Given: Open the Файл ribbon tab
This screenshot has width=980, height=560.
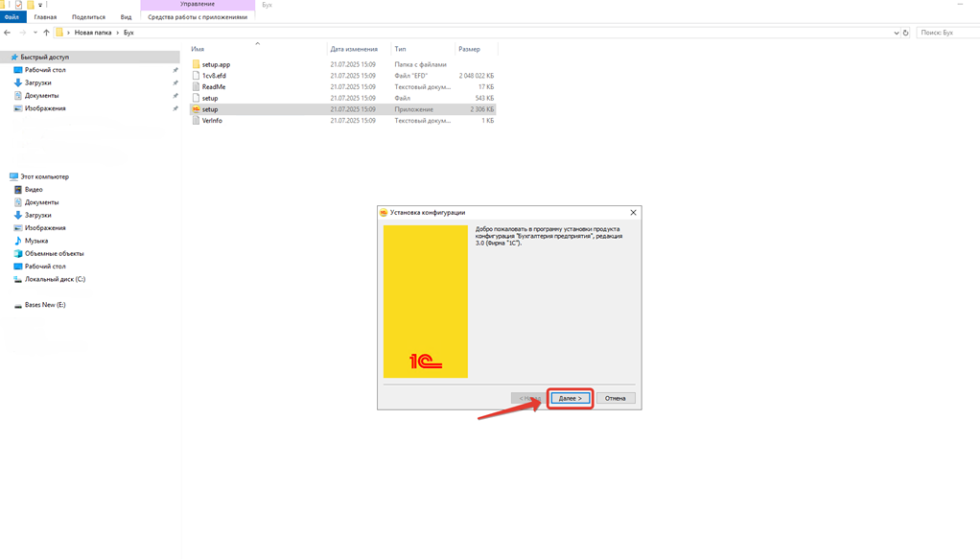Looking at the screenshot, I should [12, 17].
